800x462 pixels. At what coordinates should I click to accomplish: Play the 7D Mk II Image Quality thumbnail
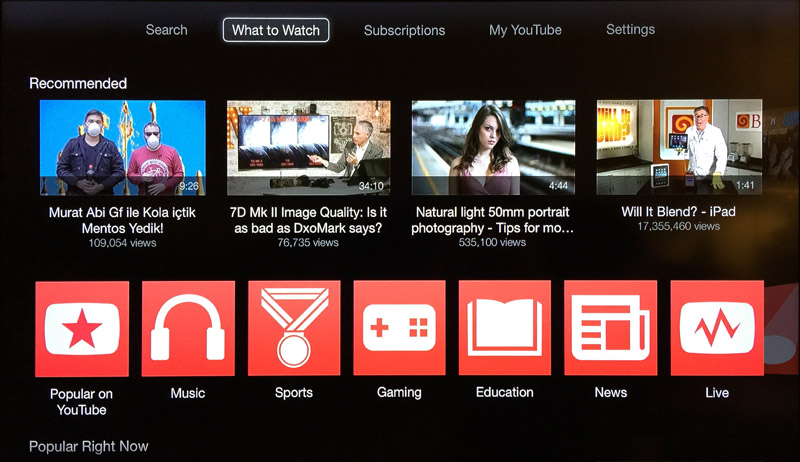tap(309, 148)
